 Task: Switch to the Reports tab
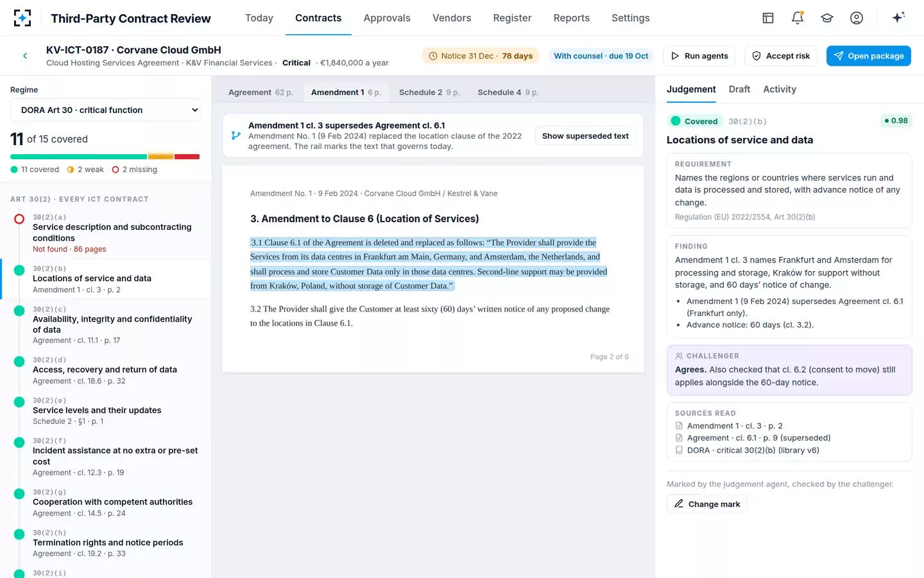point(572,18)
